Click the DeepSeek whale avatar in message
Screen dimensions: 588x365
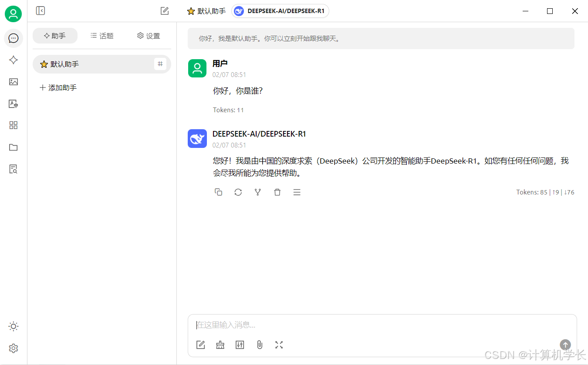197,138
